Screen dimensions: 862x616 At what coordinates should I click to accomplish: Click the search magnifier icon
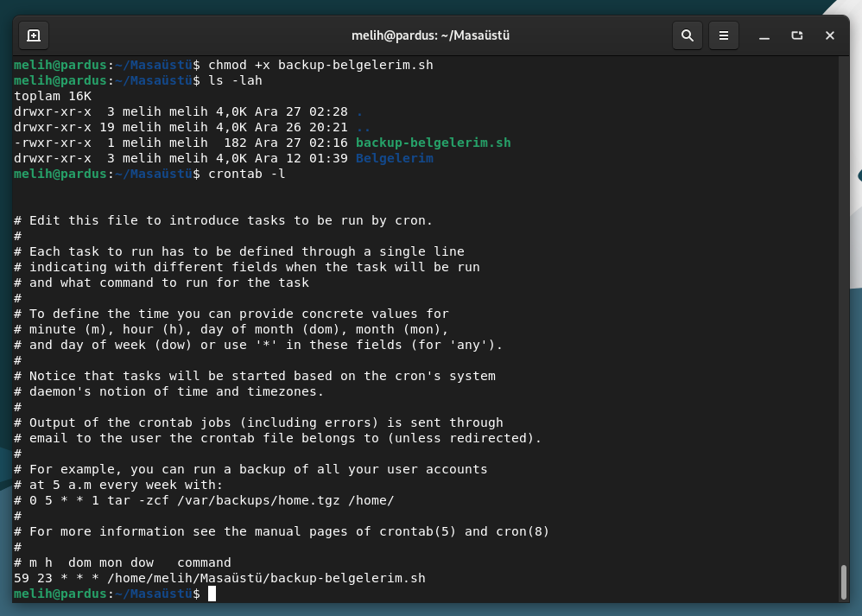[x=687, y=36]
